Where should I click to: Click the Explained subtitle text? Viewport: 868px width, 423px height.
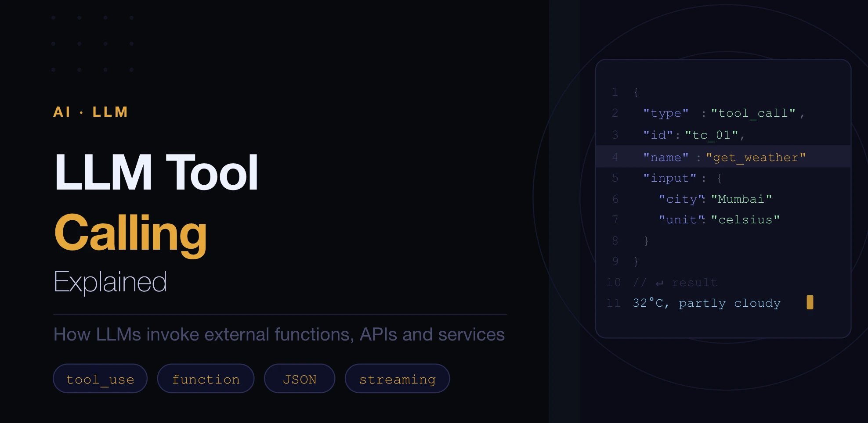[110, 281]
